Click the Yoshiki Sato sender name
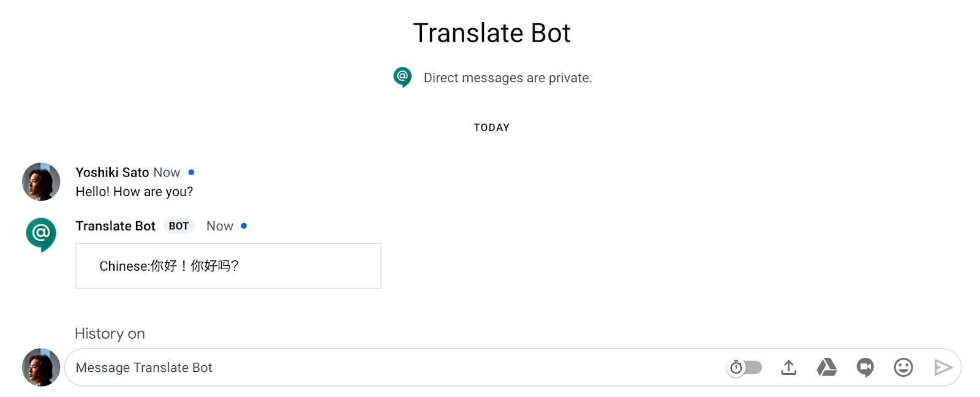 pos(112,172)
